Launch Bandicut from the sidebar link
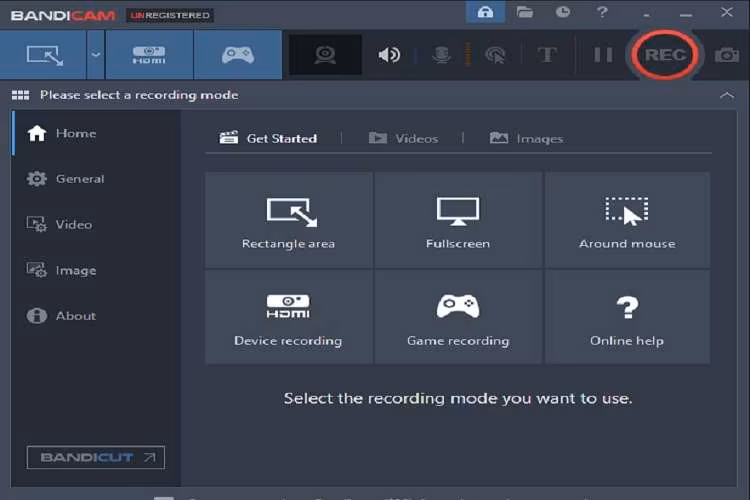The height and width of the screenshot is (500, 750). [96, 458]
